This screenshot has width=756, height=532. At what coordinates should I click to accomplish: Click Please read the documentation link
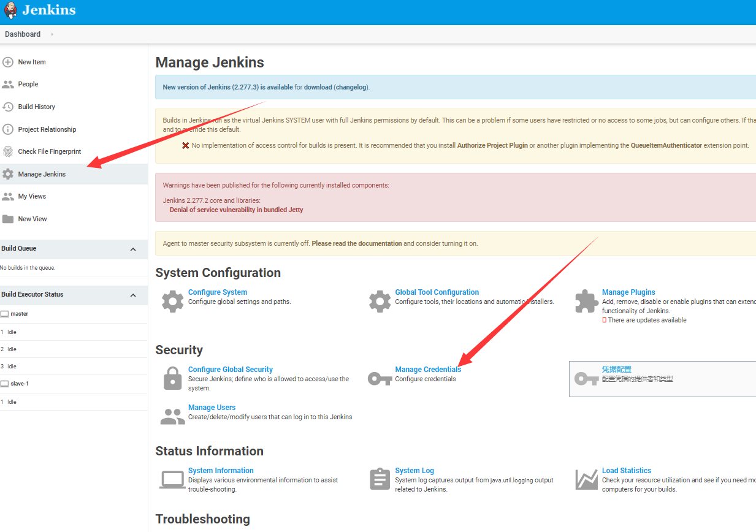(x=357, y=243)
